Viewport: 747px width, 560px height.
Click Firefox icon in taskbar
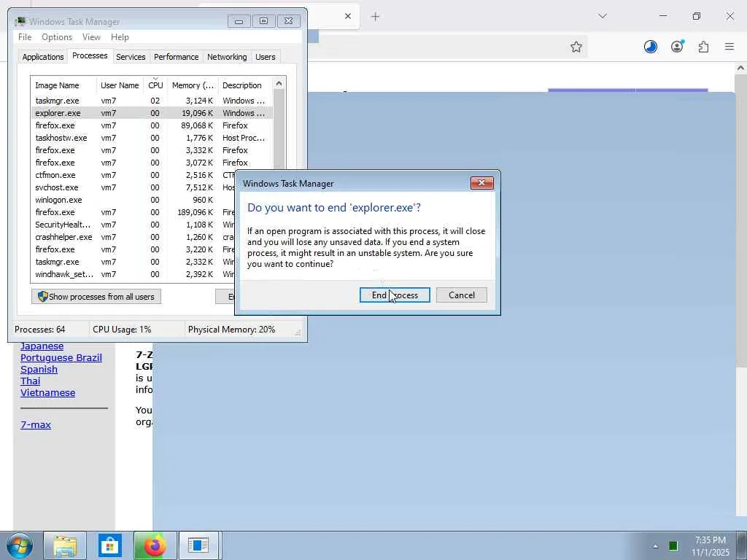point(155,546)
